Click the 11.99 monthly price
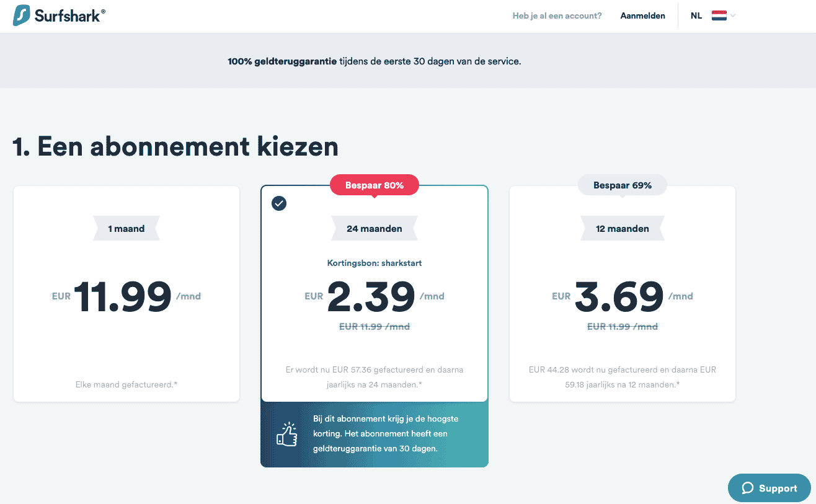816x504 pixels. tap(123, 297)
